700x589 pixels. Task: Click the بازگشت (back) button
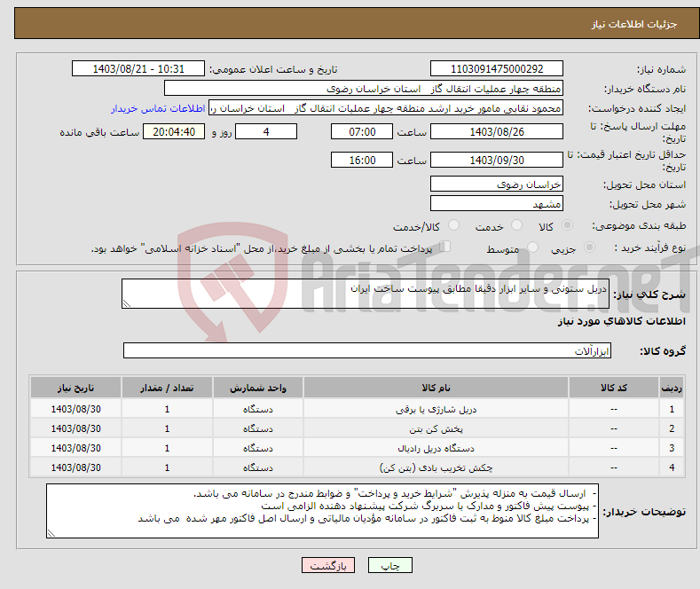coord(328,565)
